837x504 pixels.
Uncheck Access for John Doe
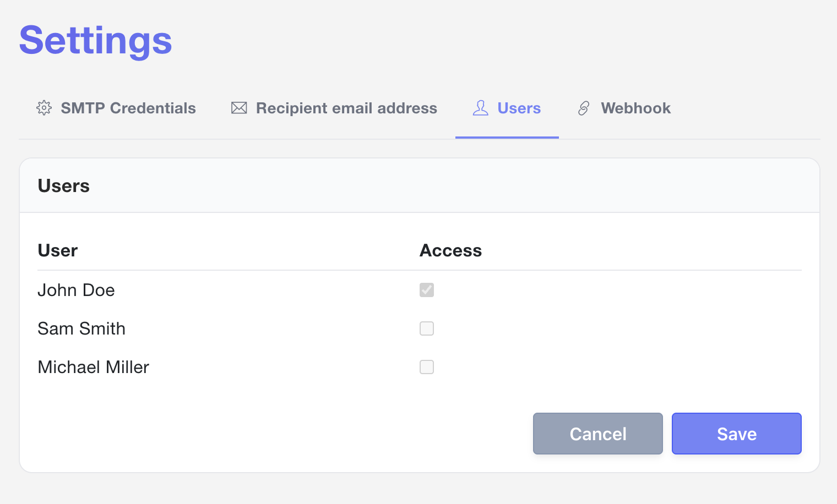(427, 290)
